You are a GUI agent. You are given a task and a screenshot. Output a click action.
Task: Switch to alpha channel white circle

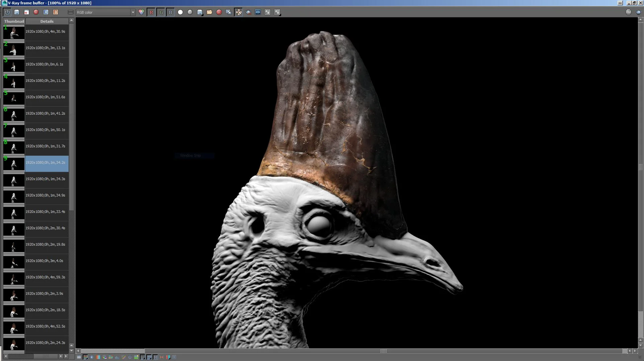(x=180, y=12)
